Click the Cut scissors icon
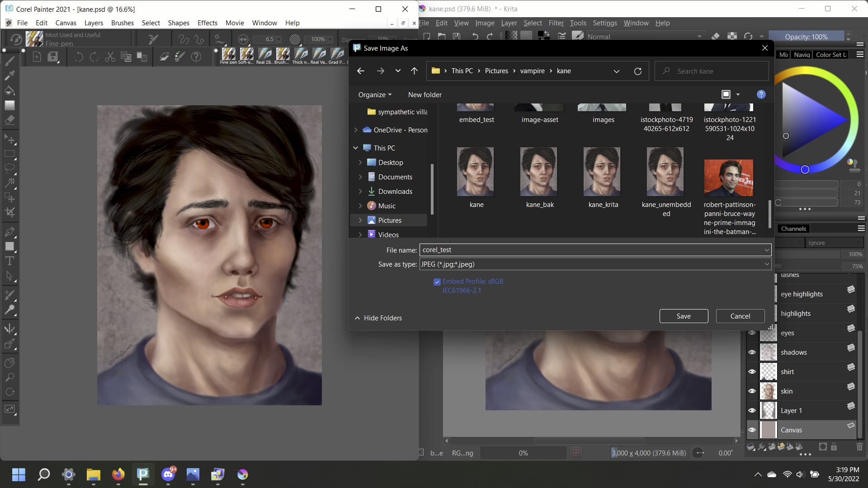 click(x=110, y=57)
